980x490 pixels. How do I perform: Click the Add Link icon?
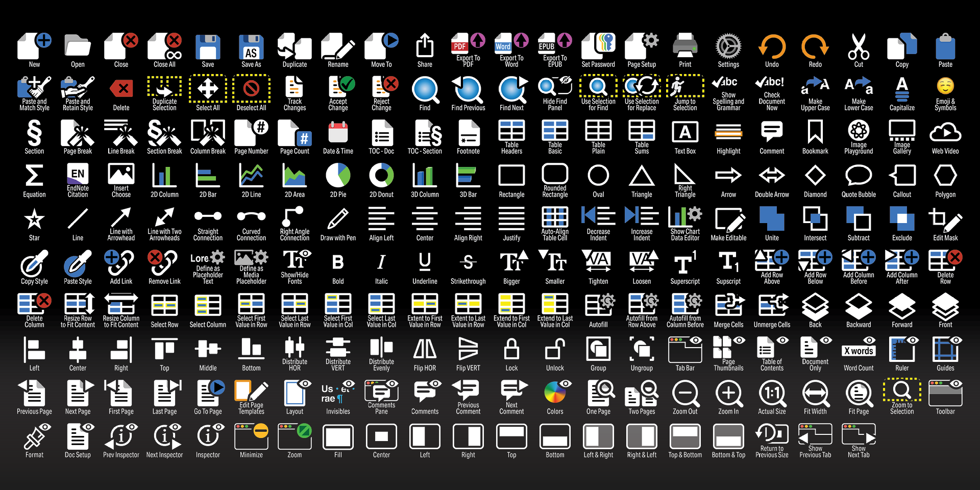[x=121, y=263]
